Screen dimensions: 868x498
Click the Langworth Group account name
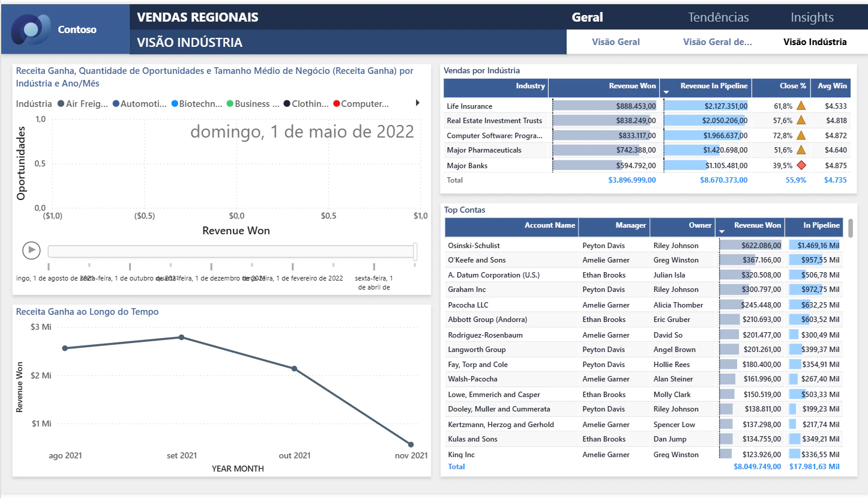pos(477,350)
